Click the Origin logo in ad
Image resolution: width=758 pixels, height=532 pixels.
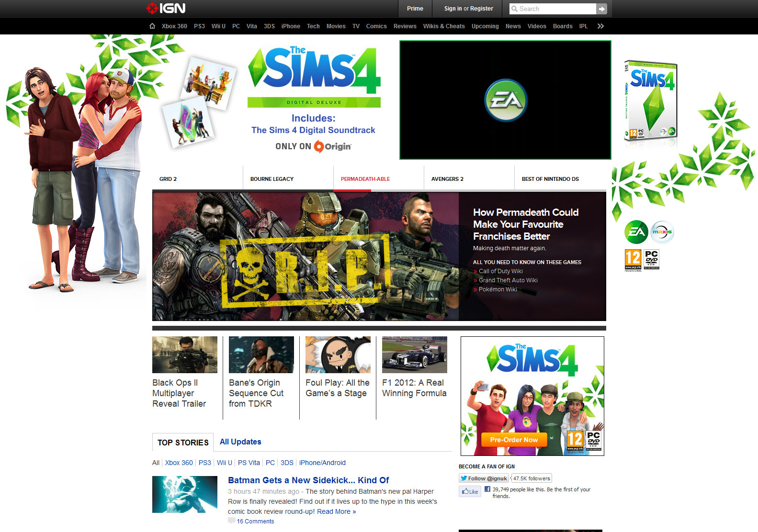332,146
